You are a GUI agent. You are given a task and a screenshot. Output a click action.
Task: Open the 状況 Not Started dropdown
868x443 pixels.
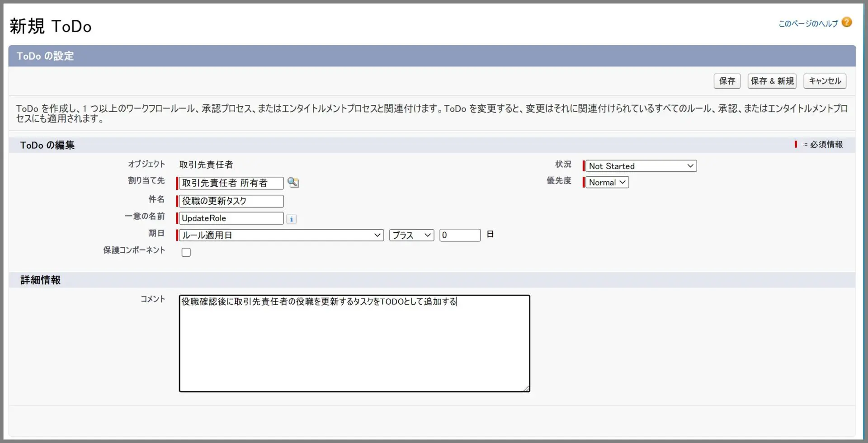coord(641,166)
